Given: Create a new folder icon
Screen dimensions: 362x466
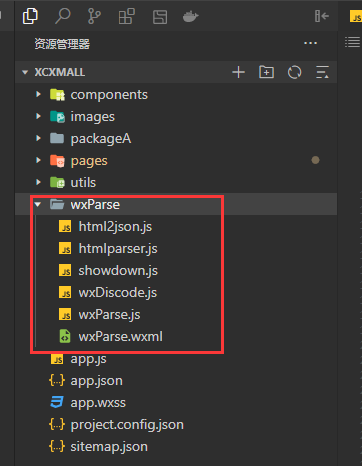Looking at the screenshot, I should coord(266,72).
